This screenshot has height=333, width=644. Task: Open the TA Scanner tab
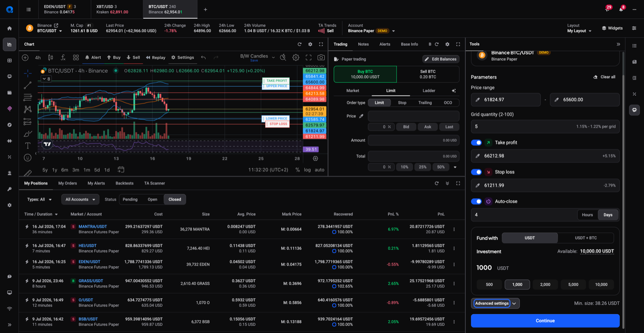pos(155,183)
